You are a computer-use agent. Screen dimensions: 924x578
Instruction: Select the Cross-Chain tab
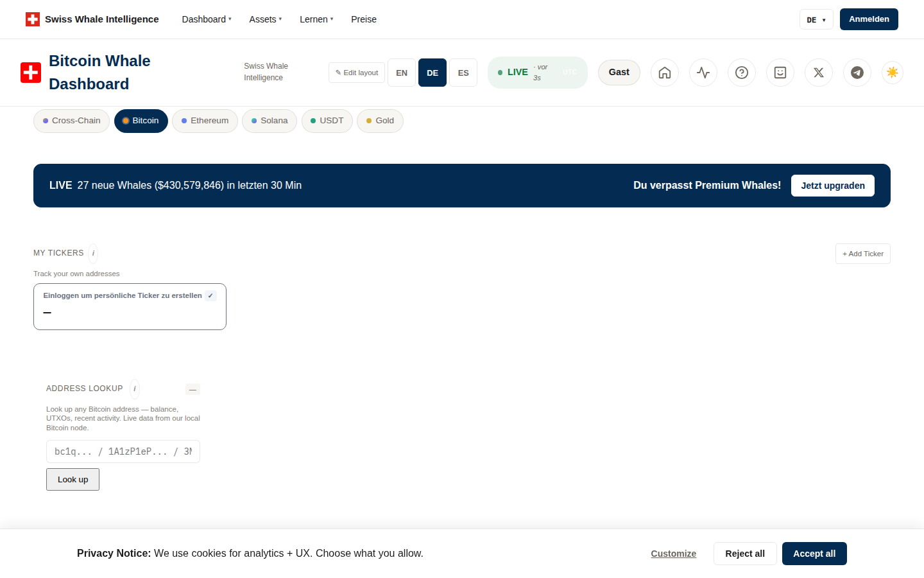(71, 121)
